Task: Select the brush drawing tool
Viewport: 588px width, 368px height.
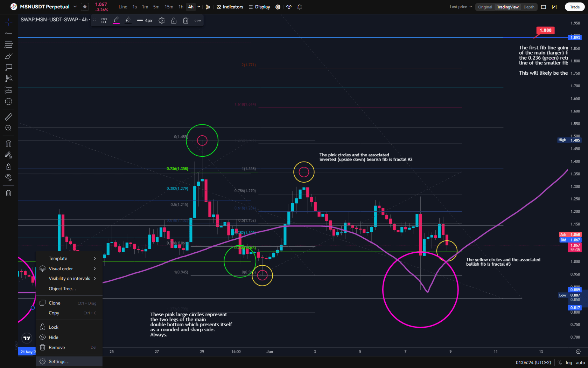Action: (x=9, y=56)
